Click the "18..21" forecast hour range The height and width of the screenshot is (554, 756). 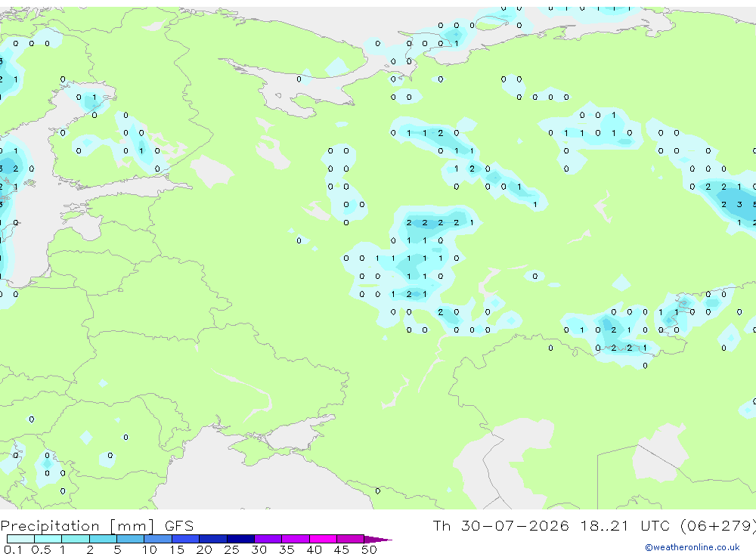pos(605,525)
